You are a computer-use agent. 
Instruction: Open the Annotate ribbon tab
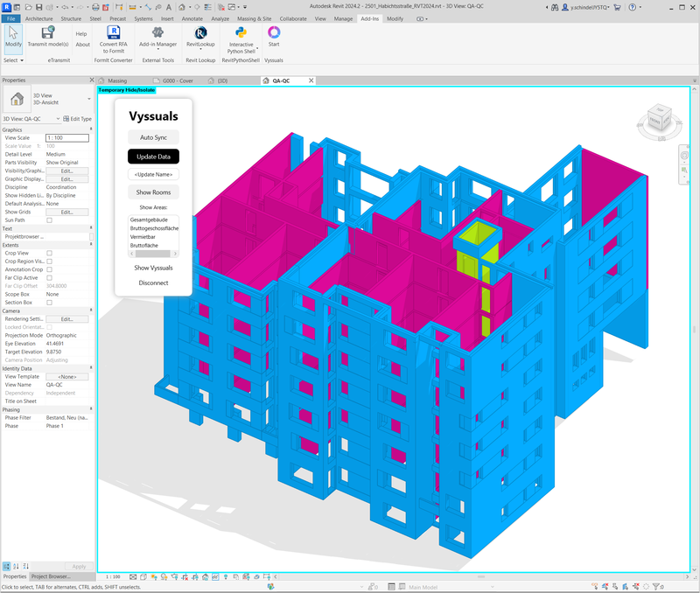point(192,18)
